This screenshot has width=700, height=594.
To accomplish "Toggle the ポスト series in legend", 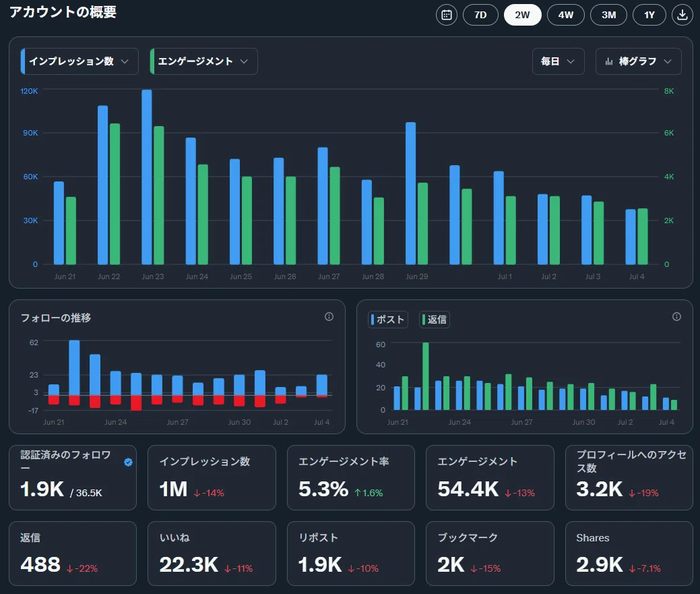I will pos(388,320).
